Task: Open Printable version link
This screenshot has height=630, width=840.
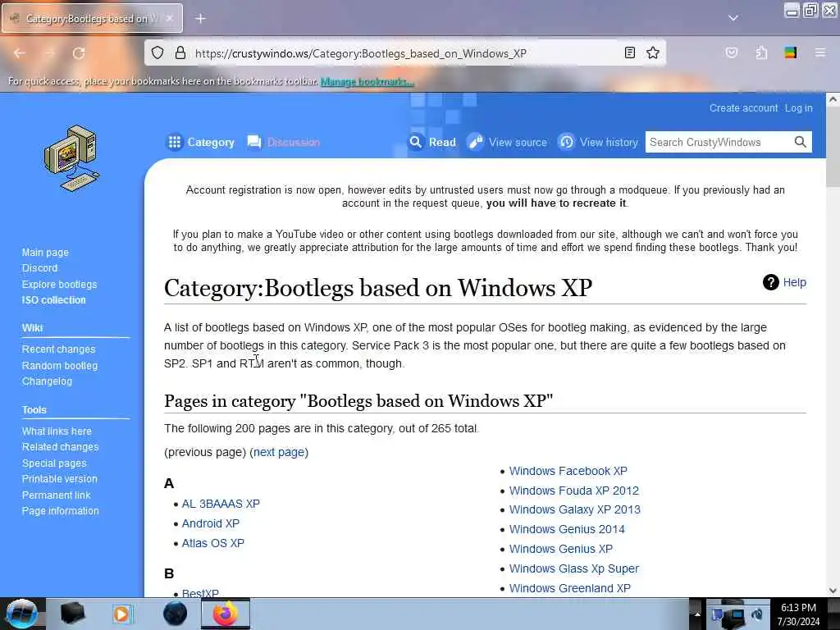Action: point(59,478)
